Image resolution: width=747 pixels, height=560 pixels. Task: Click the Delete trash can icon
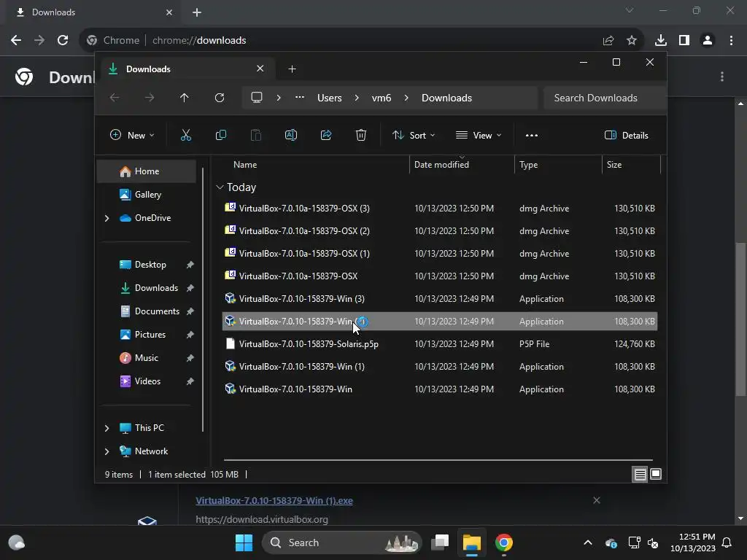click(361, 135)
